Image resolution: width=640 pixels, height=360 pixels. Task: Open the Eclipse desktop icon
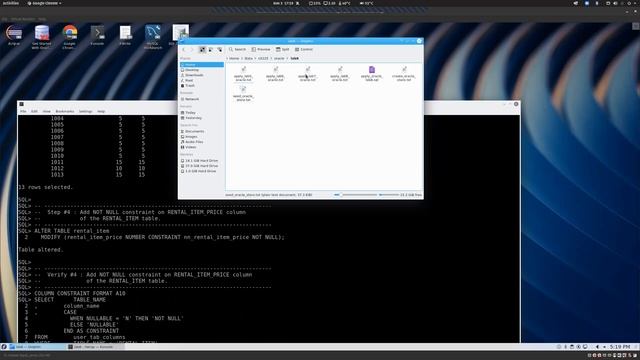14,36
